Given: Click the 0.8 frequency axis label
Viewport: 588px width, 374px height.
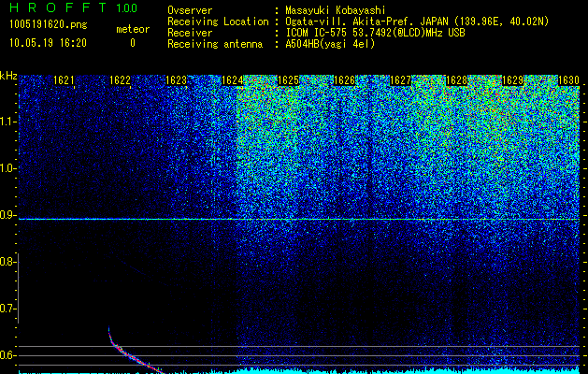Looking at the screenshot, I should [x=7, y=262].
